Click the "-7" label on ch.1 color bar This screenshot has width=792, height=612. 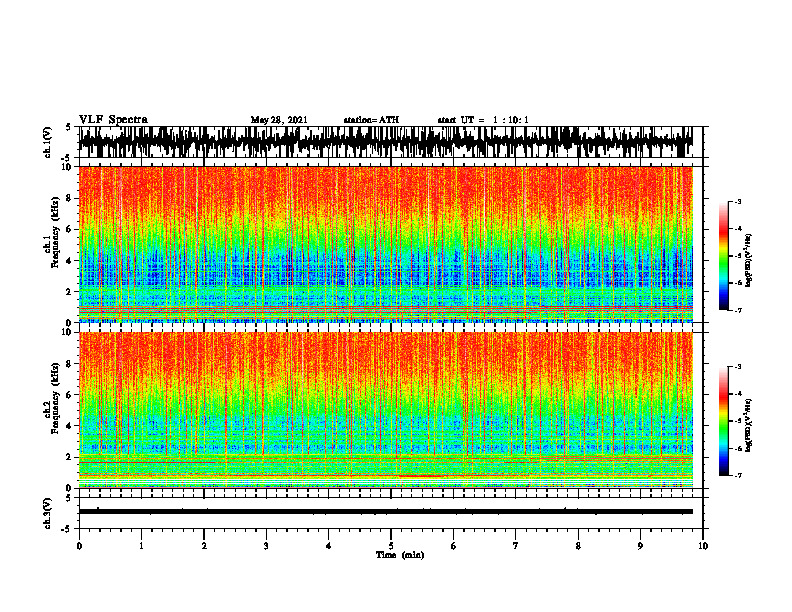click(x=738, y=310)
